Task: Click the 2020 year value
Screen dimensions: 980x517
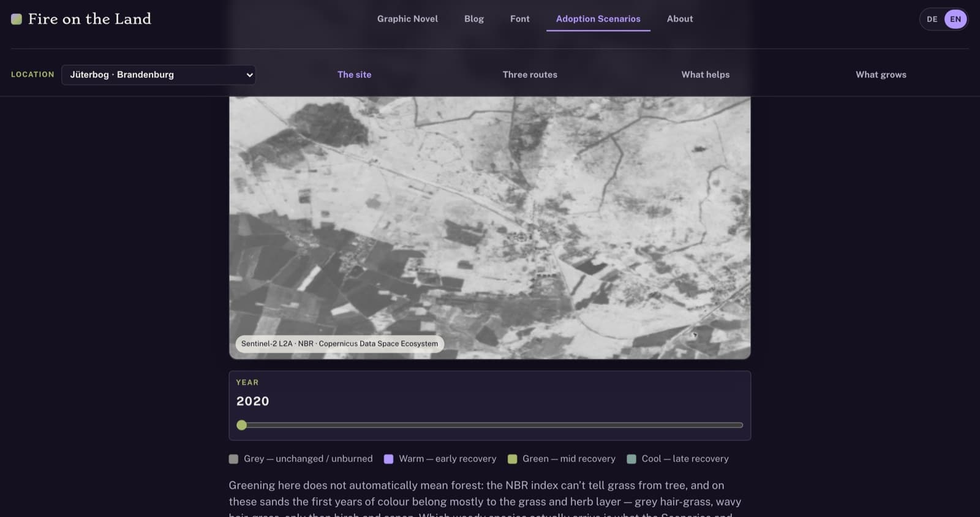Action: pos(253,401)
